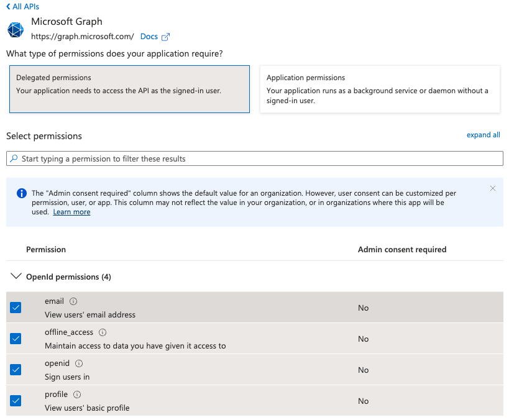Click the info icon next to openid
This screenshot has width=509, height=420.
(x=79, y=363)
